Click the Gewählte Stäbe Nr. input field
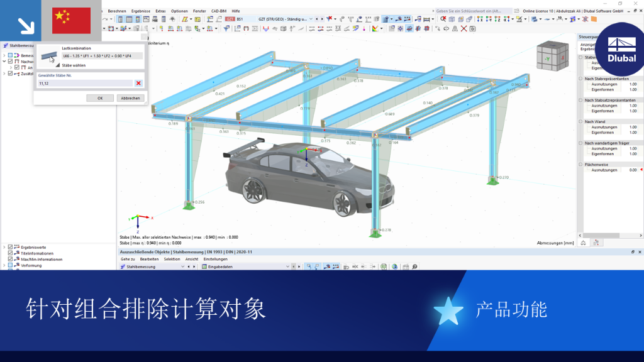The image size is (644, 362). [86, 84]
